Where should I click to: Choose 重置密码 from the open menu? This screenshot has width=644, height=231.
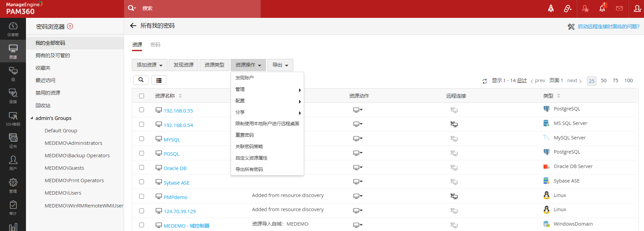pos(244,135)
